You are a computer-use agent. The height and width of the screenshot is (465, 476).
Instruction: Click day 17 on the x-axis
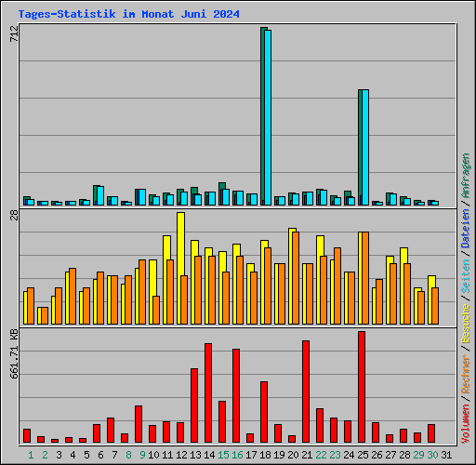point(251,455)
